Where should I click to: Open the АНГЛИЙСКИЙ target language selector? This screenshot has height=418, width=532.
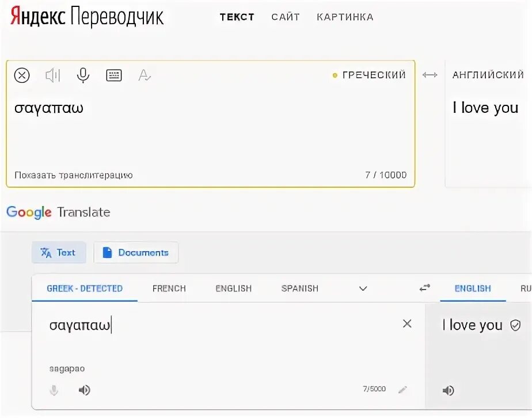(x=488, y=75)
